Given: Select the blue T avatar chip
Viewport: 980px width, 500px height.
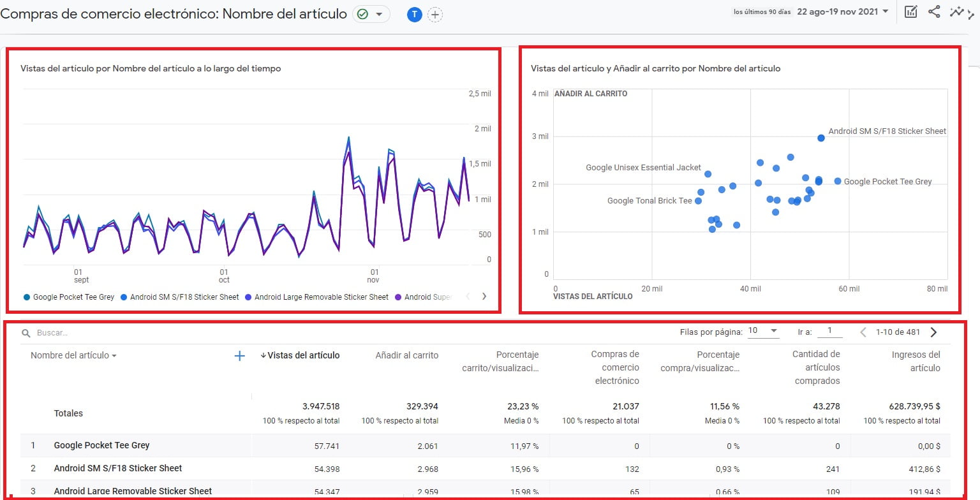Looking at the screenshot, I should click(x=414, y=14).
